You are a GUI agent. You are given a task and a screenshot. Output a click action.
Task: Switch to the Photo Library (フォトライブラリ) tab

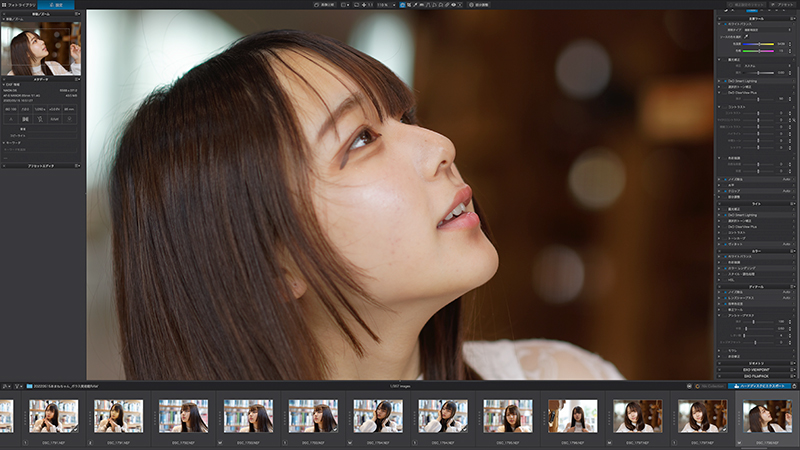click(19, 5)
